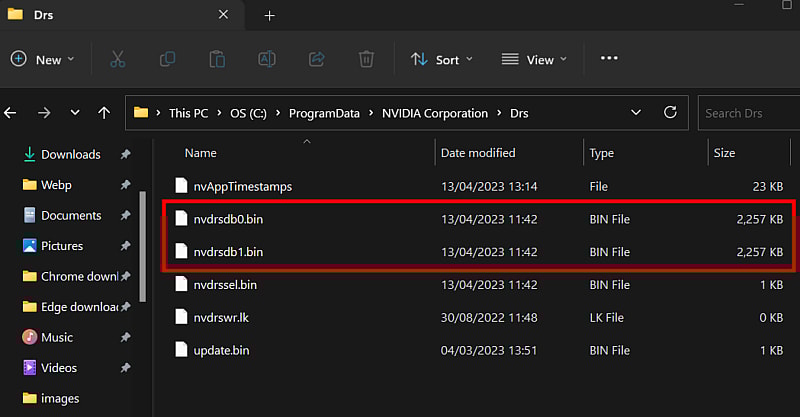Unpin Documents using its pin icon

[x=125, y=215]
